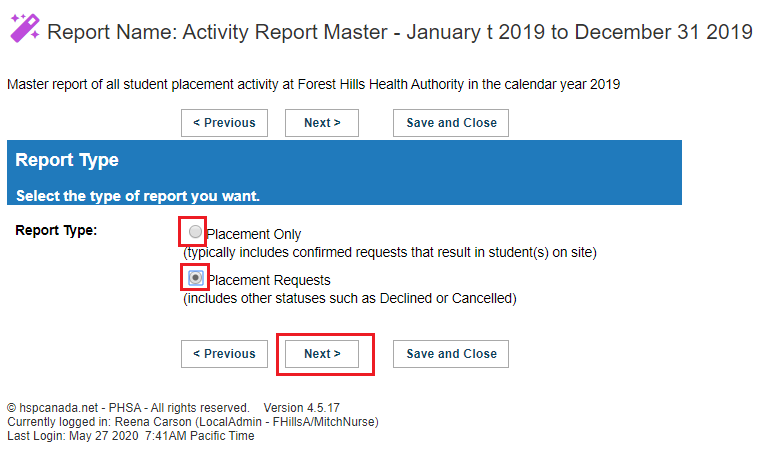Screen dimensions: 771x452
Task: Click the Report Type section header
Action: coord(67,160)
